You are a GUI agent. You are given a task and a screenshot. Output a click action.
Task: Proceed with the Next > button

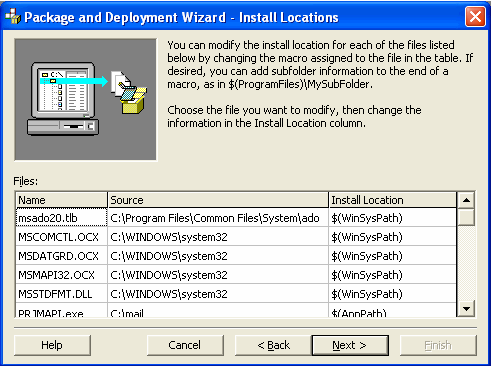(x=350, y=345)
